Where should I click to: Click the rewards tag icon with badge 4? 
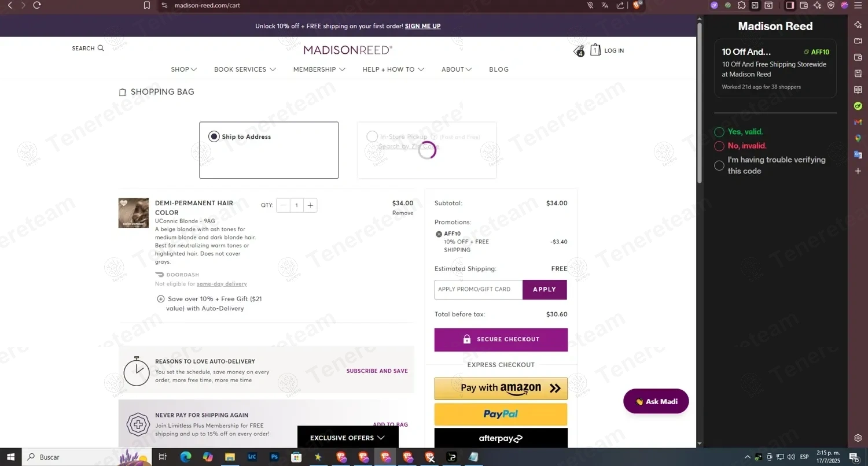click(579, 51)
